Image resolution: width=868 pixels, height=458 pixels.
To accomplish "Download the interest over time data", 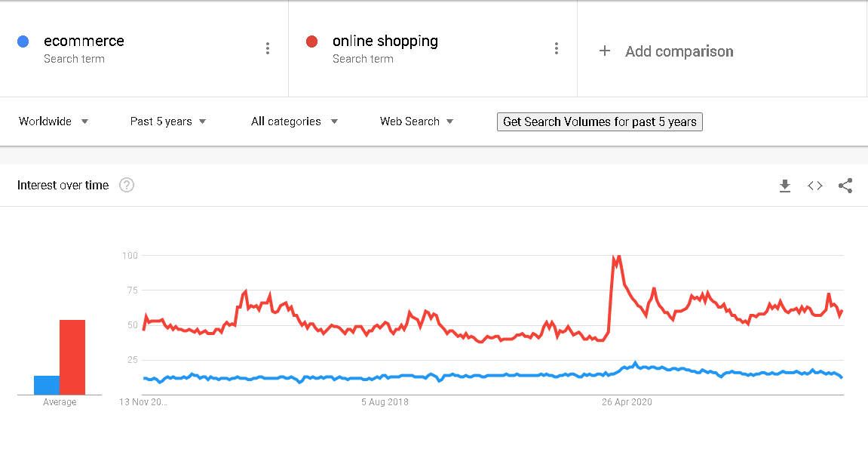I will (x=784, y=186).
